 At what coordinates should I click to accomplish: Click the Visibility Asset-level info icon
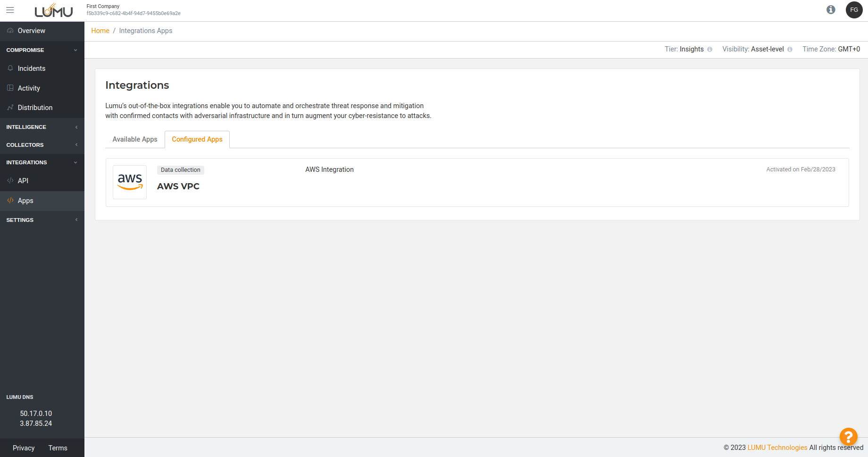click(x=790, y=50)
